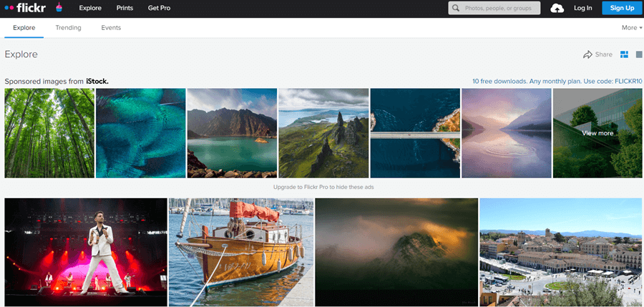Click the upload cloud icon
Viewport: 644px width, 307px height.
pos(557,8)
